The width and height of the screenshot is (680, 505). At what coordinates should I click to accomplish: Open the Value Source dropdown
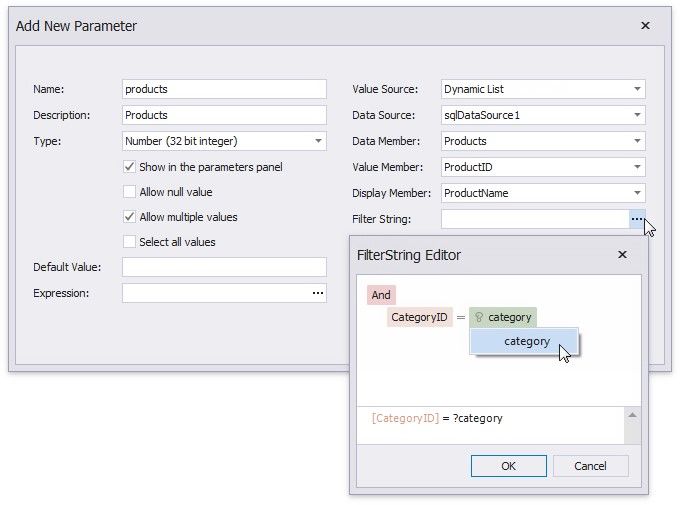[x=637, y=89]
